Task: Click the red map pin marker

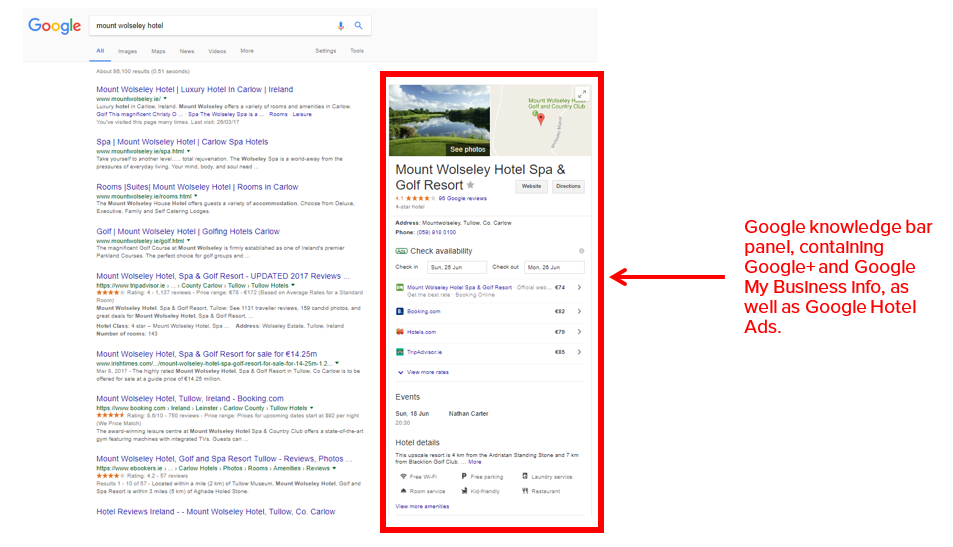Action: pyautogui.click(x=541, y=119)
